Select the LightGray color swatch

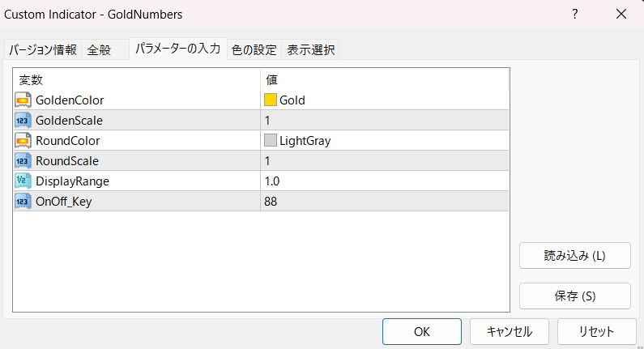click(271, 141)
